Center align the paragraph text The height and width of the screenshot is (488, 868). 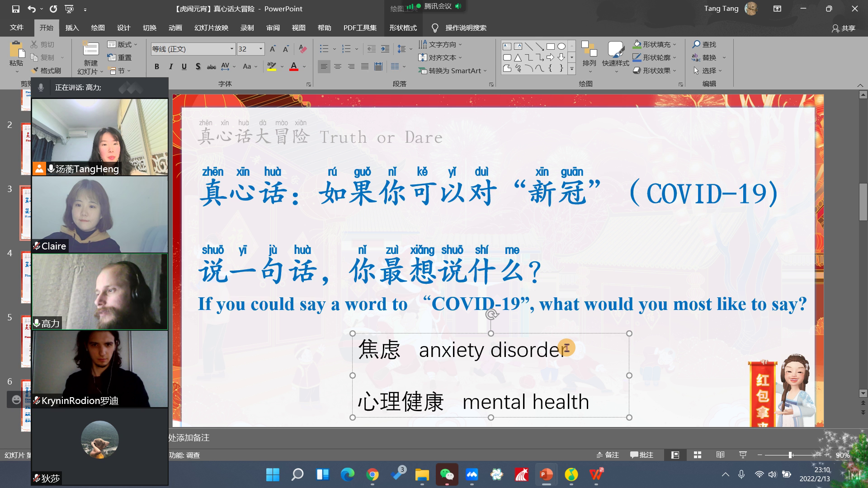tap(337, 67)
